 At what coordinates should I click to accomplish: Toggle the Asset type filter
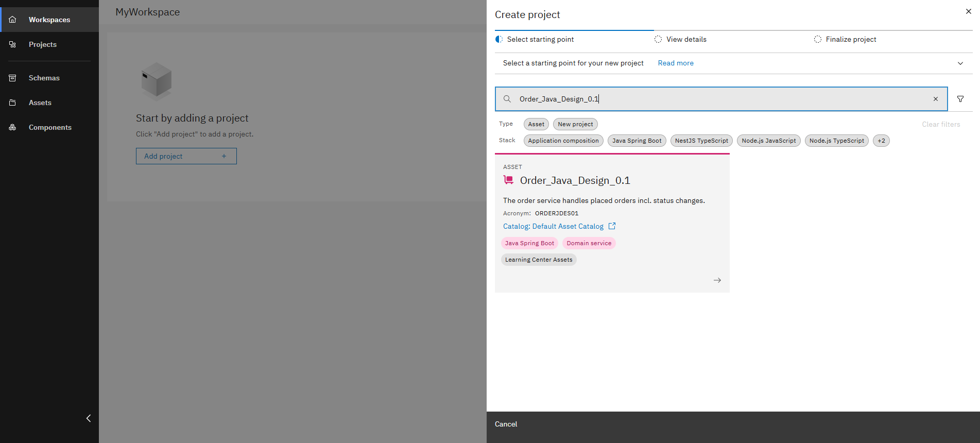[536, 124]
